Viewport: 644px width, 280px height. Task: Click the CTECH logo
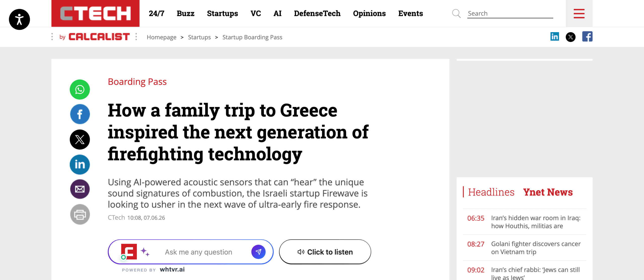click(x=95, y=13)
